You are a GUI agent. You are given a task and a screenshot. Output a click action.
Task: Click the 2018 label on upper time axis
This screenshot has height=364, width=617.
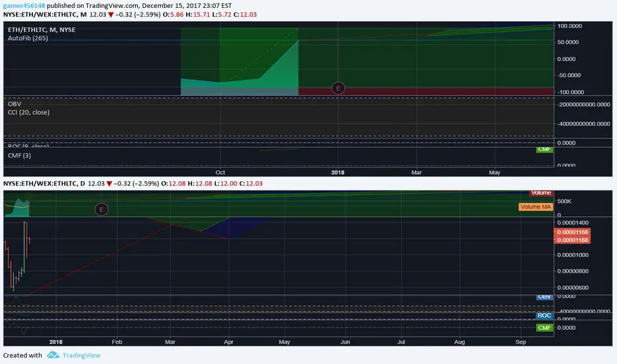pos(338,172)
